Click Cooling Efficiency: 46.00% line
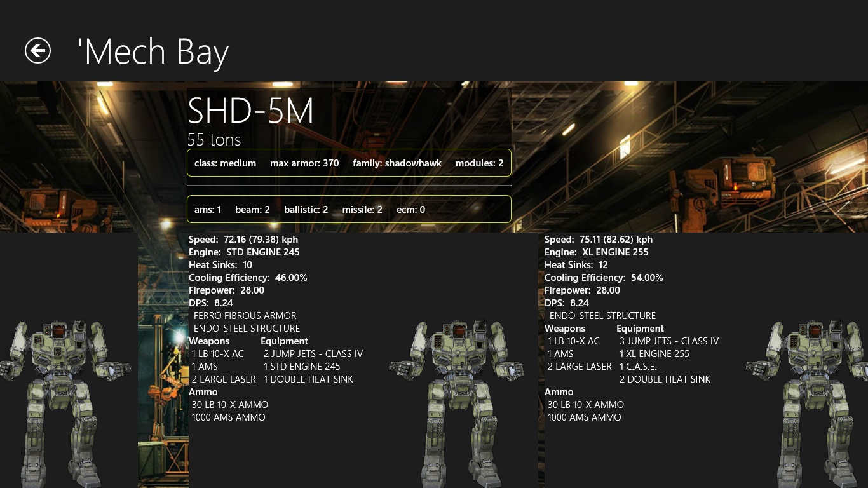The width and height of the screenshot is (868, 488). pos(248,278)
